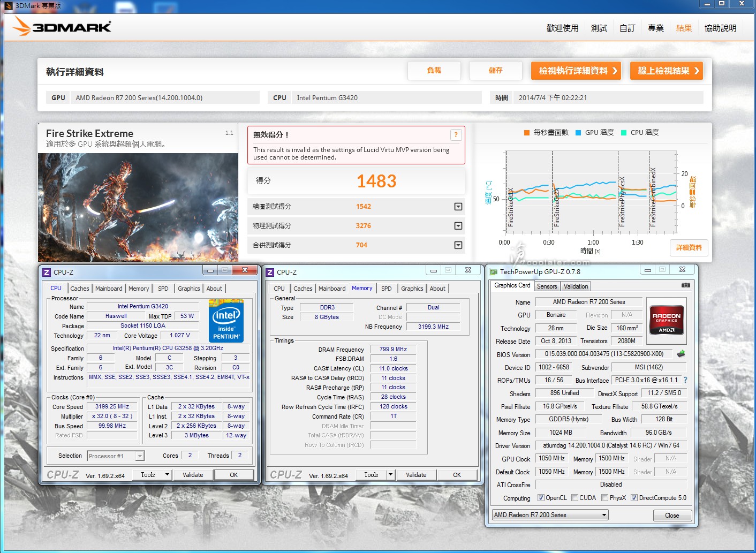Open the 自訂 custom menu in 3DMark
Screen dimensions: 756x553
pyautogui.click(x=628, y=28)
